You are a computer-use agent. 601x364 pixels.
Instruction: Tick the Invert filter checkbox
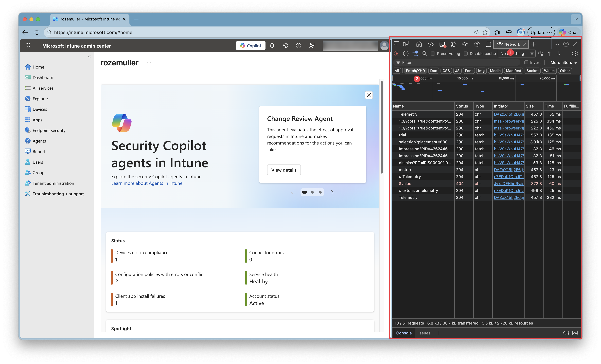(x=526, y=62)
